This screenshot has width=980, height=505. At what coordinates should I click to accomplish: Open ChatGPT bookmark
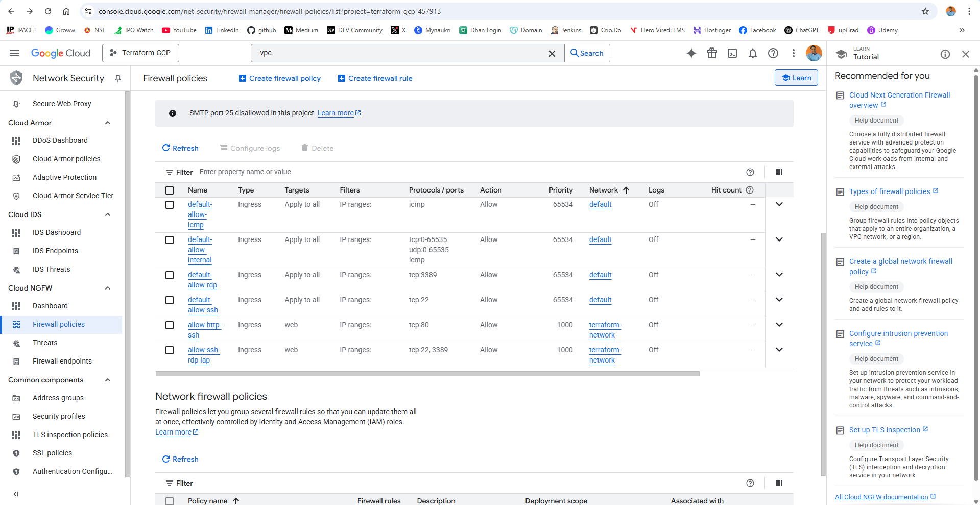(802, 30)
